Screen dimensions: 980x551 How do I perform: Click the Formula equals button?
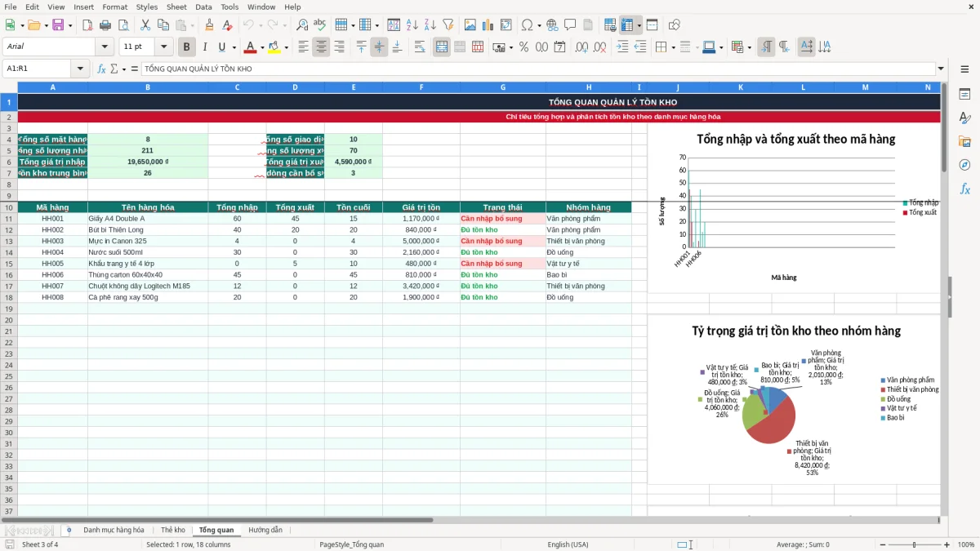(x=134, y=69)
